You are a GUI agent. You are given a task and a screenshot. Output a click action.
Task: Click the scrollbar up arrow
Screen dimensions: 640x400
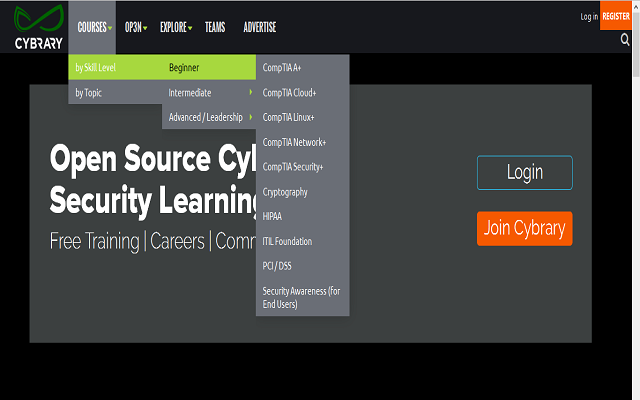[636, 7]
